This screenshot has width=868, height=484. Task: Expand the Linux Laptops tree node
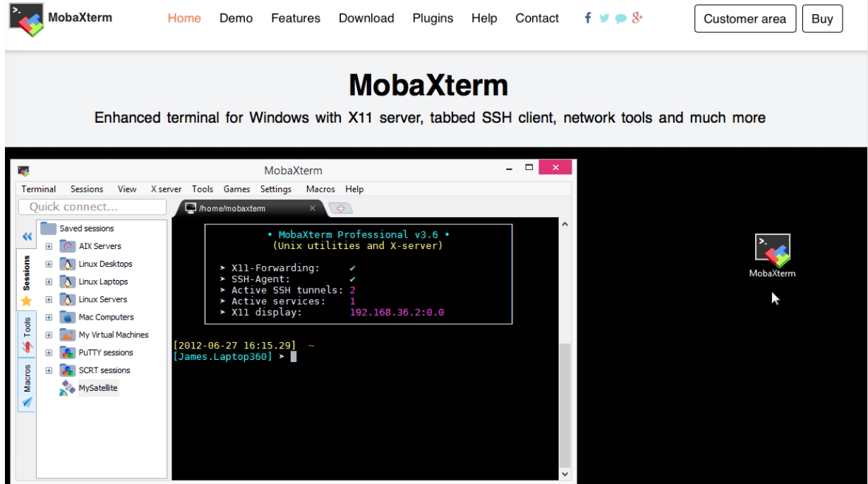[x=49, y=282]
